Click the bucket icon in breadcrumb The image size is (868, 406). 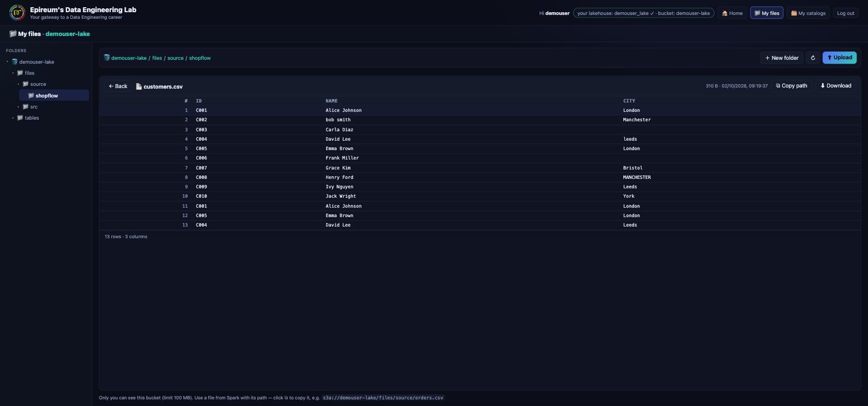coord(107,58)
